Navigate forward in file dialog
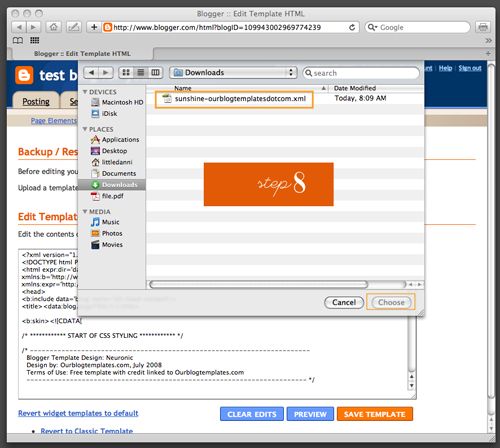500x448 pixels. point(106,72)
